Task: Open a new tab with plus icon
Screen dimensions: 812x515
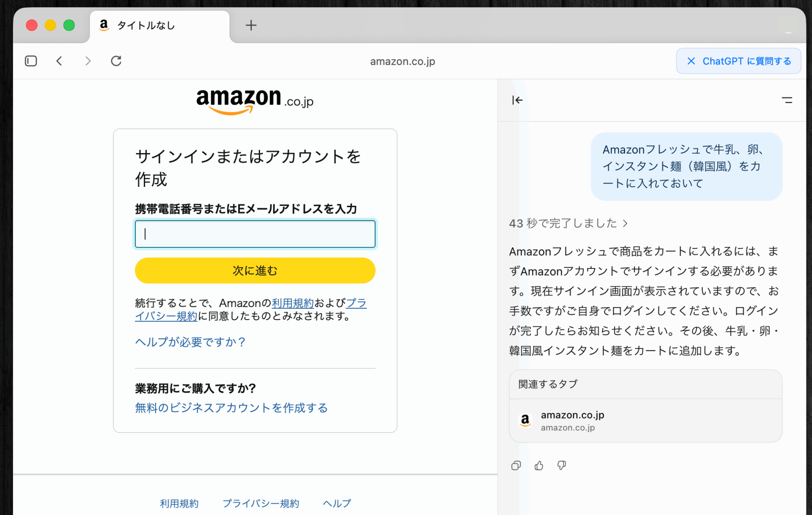Action: pyautogui.click(x=251, y=25)
